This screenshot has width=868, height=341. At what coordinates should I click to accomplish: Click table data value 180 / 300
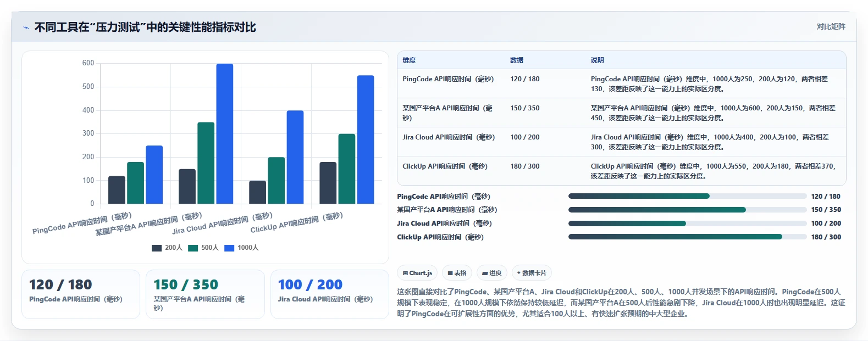[x=525, y=166]
